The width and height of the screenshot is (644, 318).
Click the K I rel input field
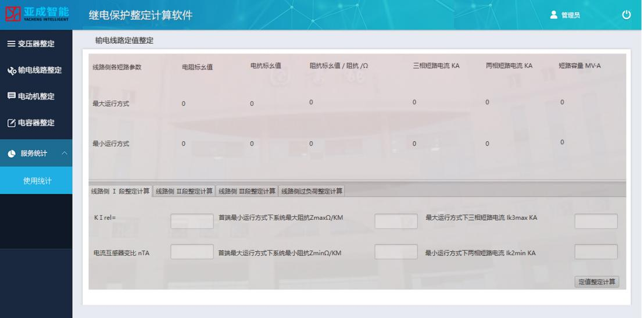(x=192, y=221)
